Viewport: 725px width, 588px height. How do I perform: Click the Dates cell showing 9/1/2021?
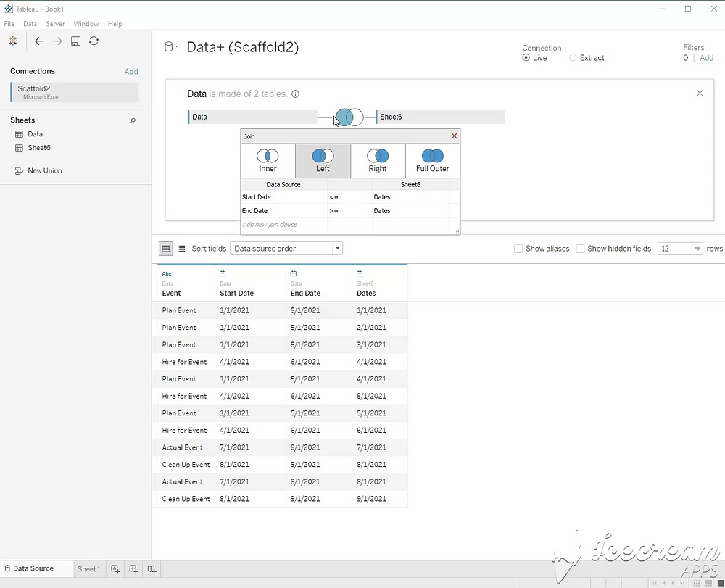click(x=371, y=499)
